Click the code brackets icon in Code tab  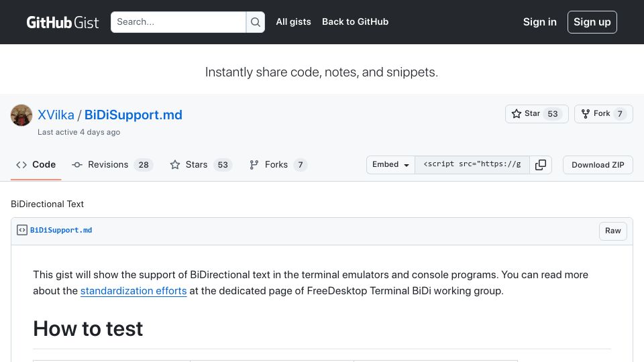coord(21,165)
